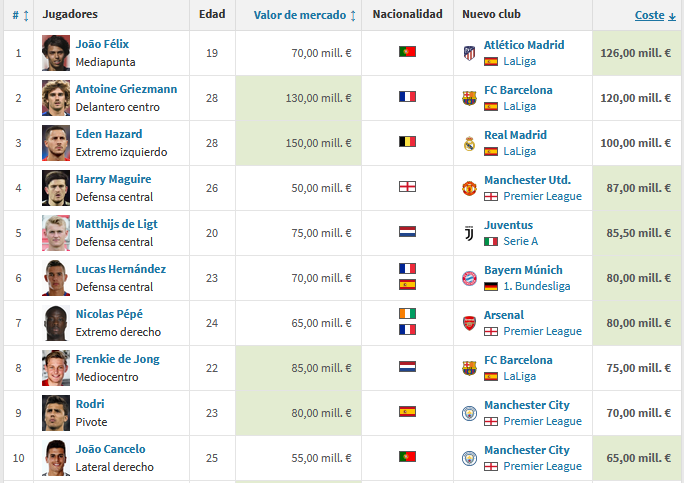Click the Bayern Múnich crest icon
Screen dimensions: 684x483
(x=469, y=278)
